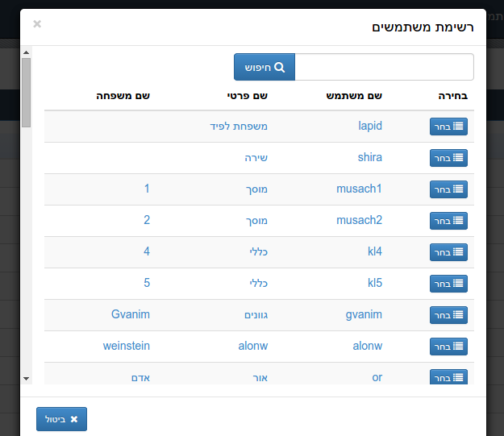The image size is (504, 436).
Task: Click the חיפוש search button
Action: pos(264,67)
